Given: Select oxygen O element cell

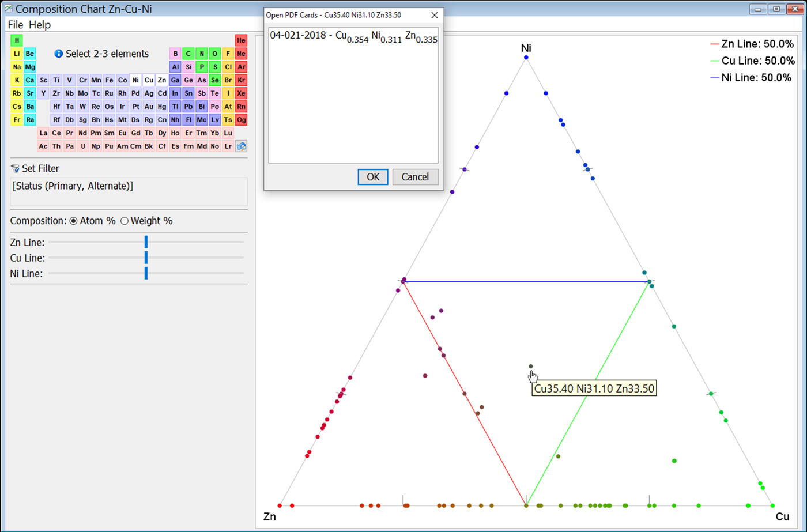Looking at the screenshot, I should point(215,54).
